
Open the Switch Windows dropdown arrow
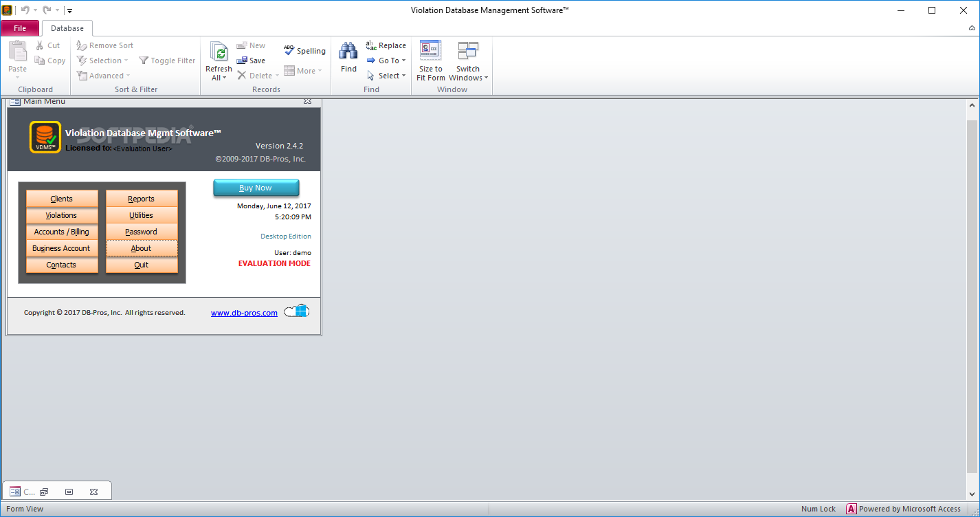(x=487, y=78)
